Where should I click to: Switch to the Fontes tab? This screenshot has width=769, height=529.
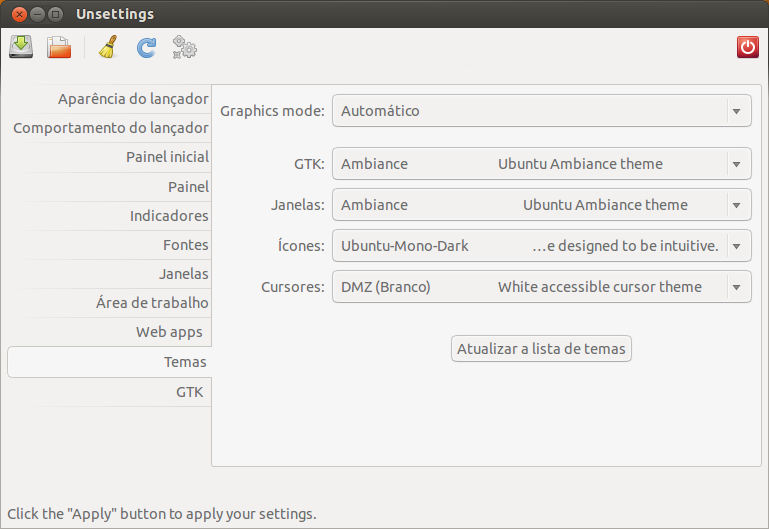tap(185, 245)
